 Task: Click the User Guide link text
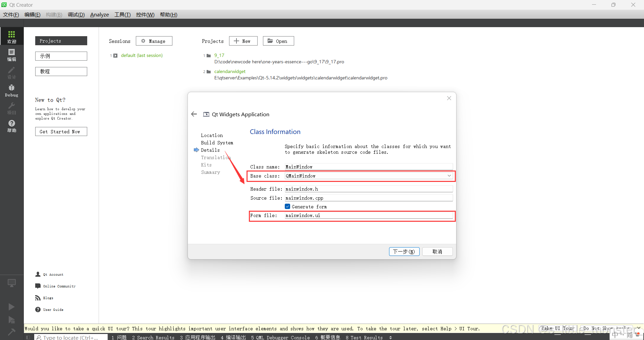coord(53,310)
